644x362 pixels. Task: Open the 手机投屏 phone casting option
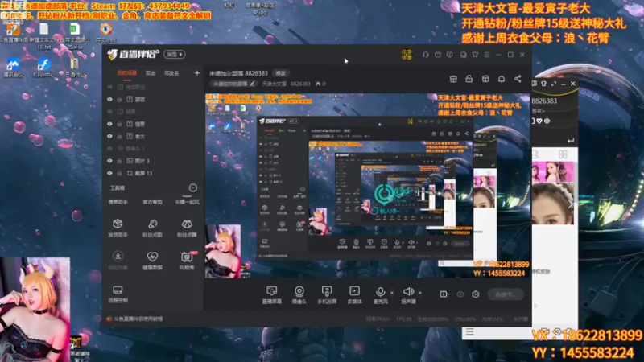point(327,294)
